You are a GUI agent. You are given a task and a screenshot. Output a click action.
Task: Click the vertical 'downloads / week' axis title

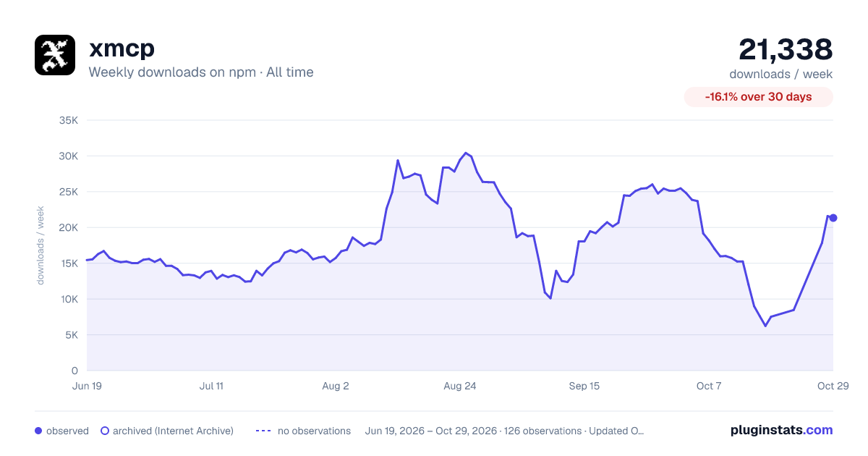pos(41,245)
